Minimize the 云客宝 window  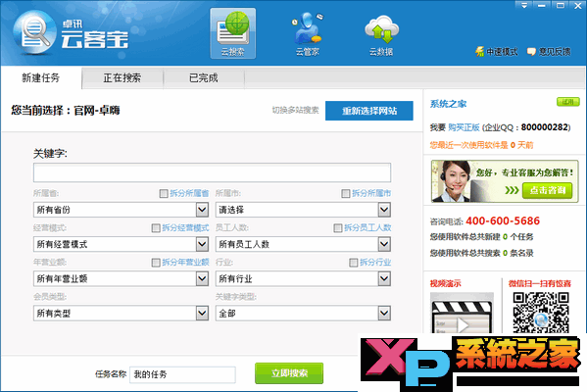(542, 5)
